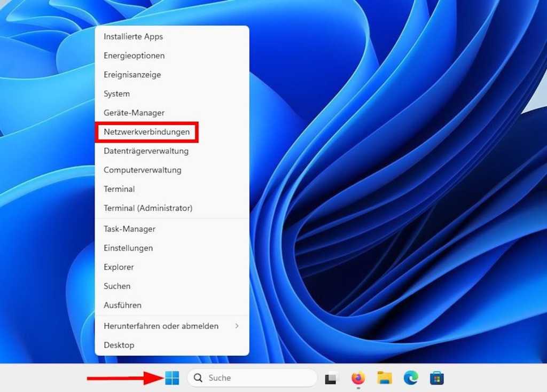Launch Firefox from the taskbar
Screen dimensions: 547x392
pyautogui.click(x=358, y=378)
